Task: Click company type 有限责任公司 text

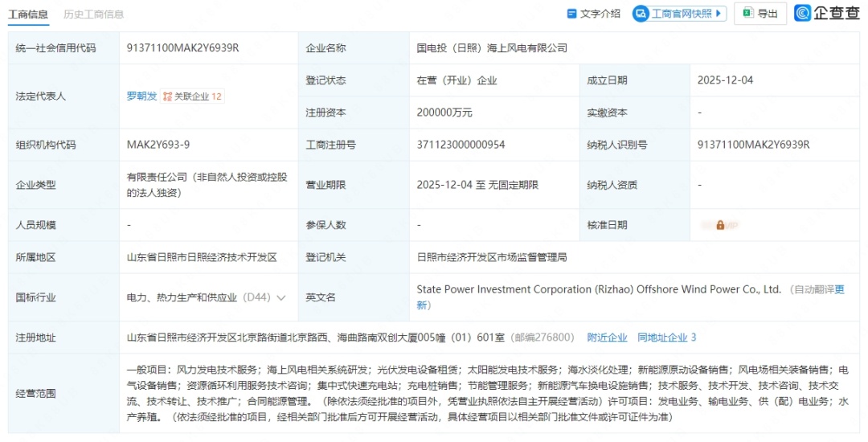Action: pos(207,185)
